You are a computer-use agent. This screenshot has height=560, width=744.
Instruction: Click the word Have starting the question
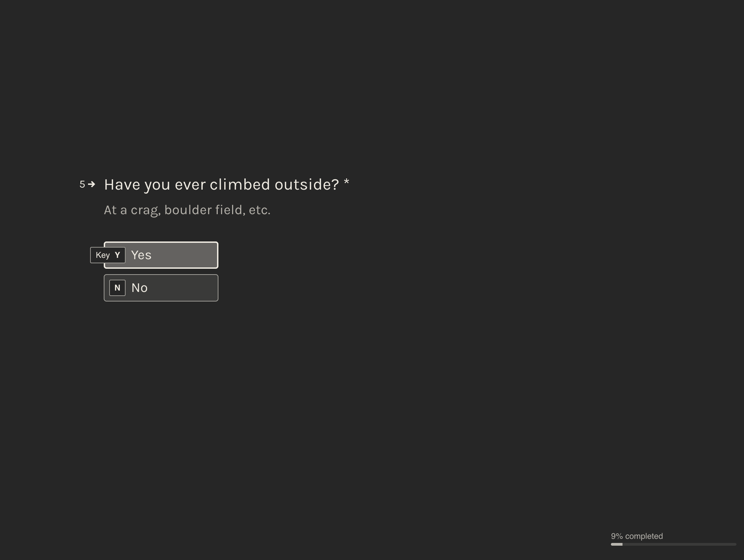pos(122,185)
